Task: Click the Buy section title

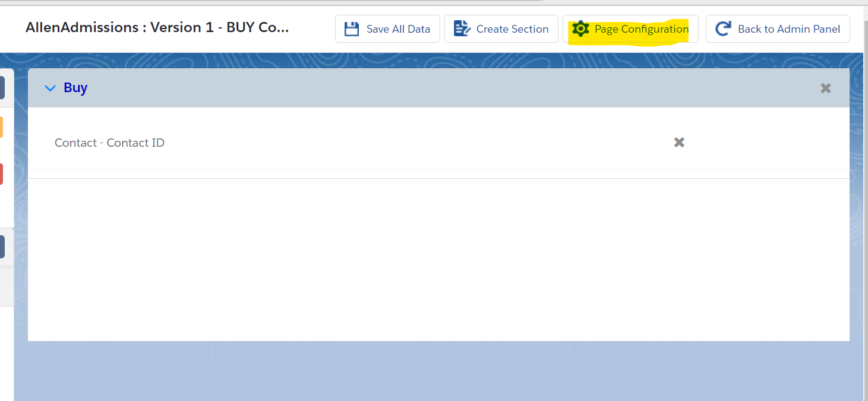Action: (x=75, y=88)
